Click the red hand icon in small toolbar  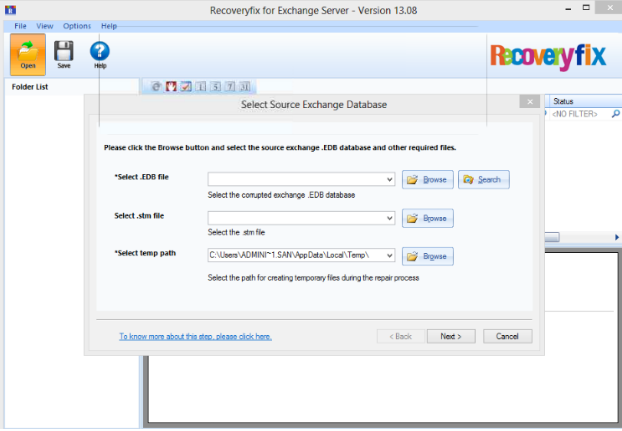[x=171, y=86]
